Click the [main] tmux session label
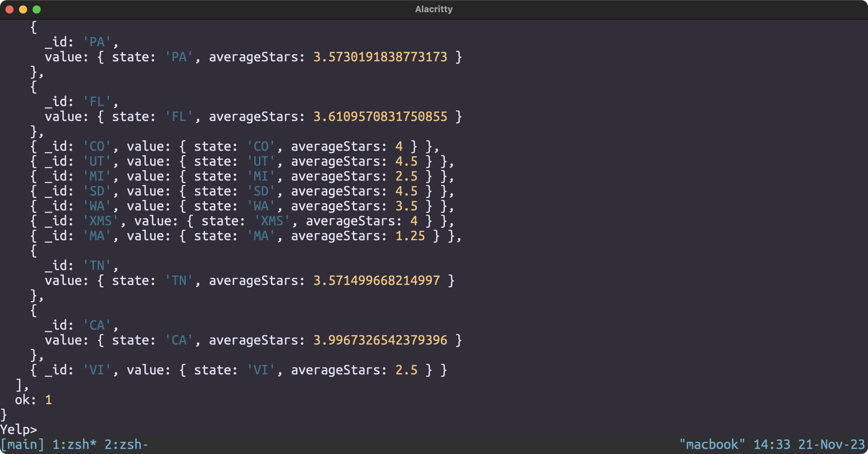868x454 pixels. (x=22, y=445)
